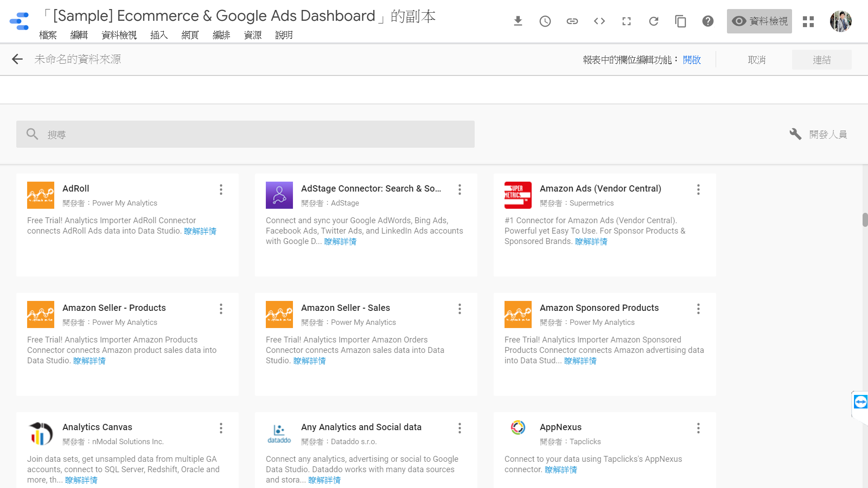Toggle field editing 開啟 link

click(x=692, y=60)
